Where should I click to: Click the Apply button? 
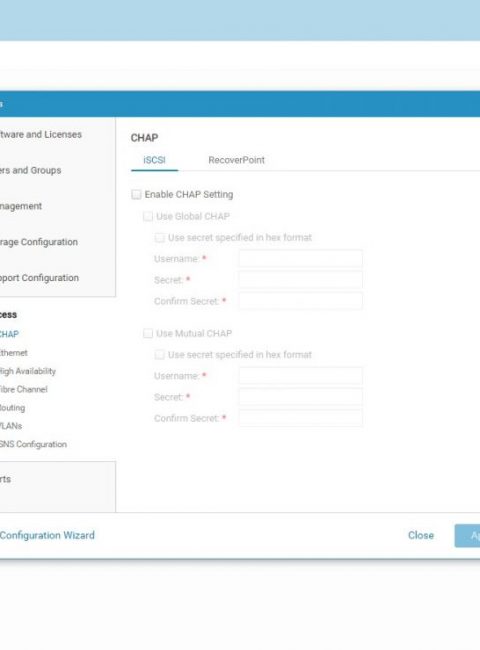pyautogui.click(x=467, y=536)
